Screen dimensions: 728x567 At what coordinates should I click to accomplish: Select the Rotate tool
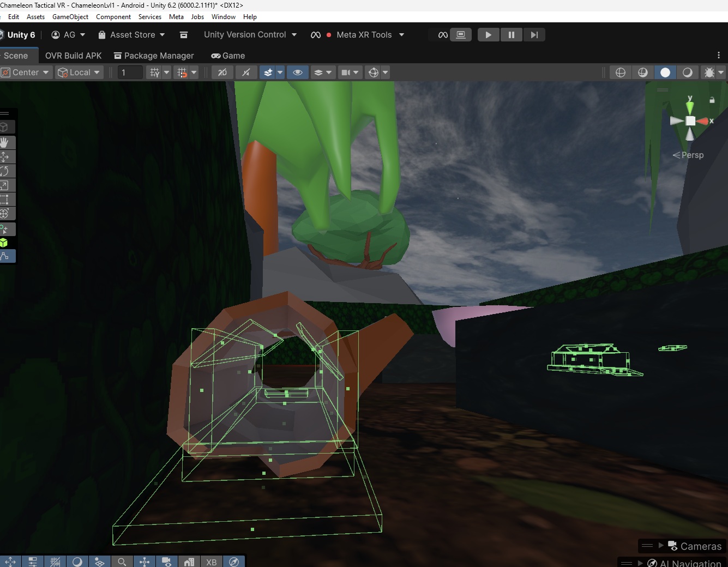pyautogui.click(x=7, y=171)
